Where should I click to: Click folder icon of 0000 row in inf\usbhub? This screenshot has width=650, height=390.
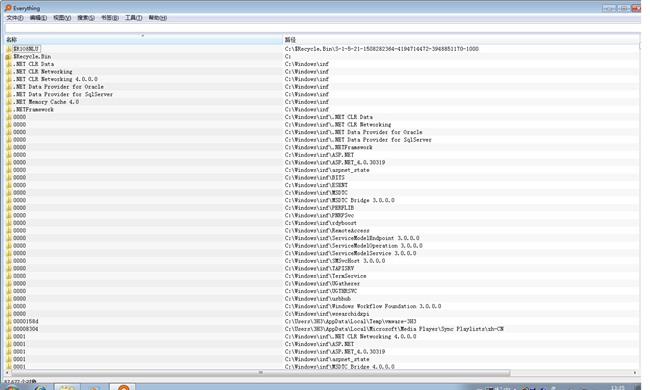tap(9, 298)
